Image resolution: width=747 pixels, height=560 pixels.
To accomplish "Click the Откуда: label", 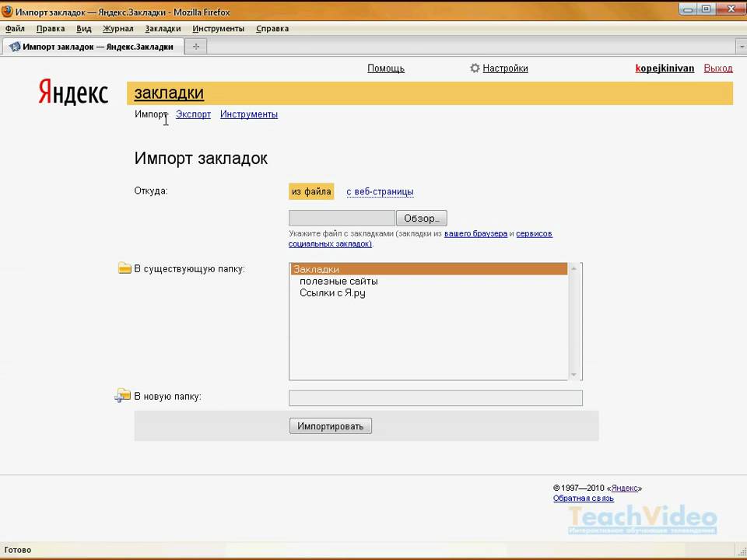I will click(151, 191).
